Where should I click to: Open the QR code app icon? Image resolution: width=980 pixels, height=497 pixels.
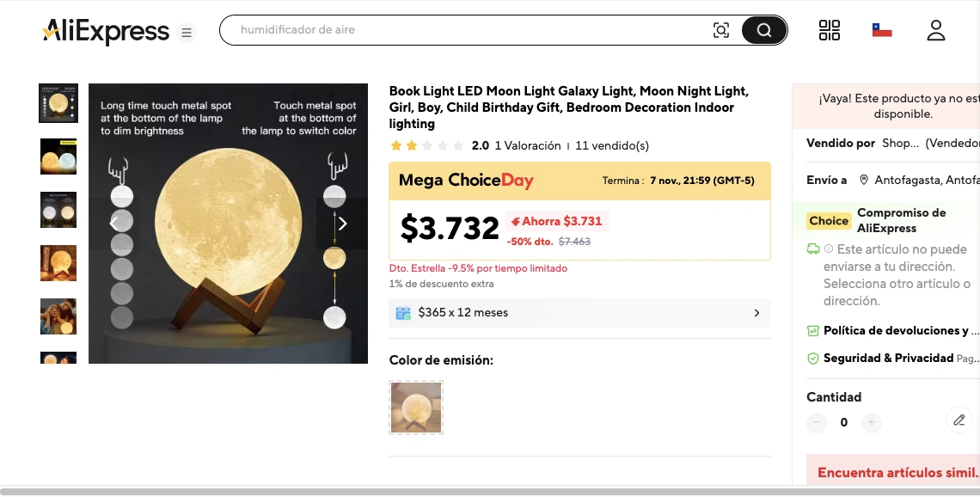tap(830, 30)
